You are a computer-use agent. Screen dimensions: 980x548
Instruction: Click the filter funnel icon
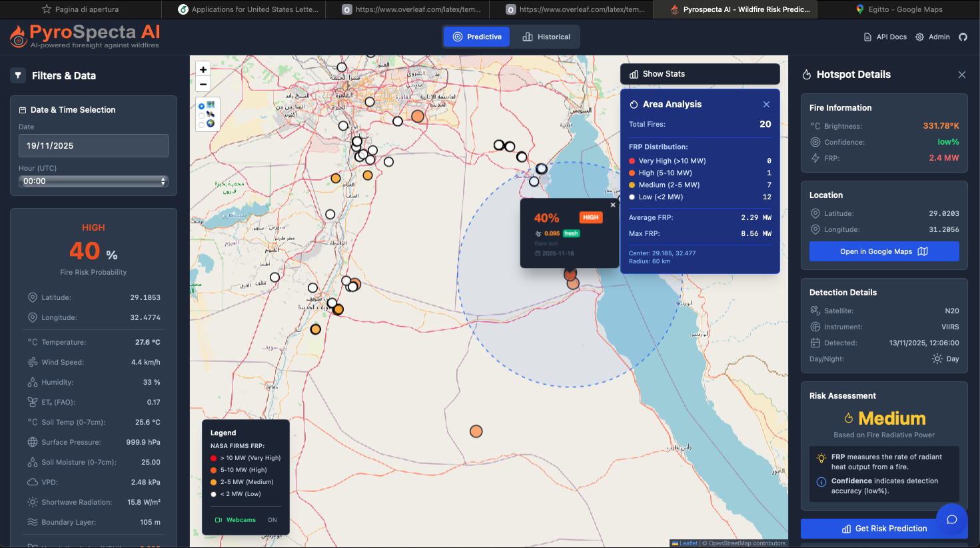(18, 75)
